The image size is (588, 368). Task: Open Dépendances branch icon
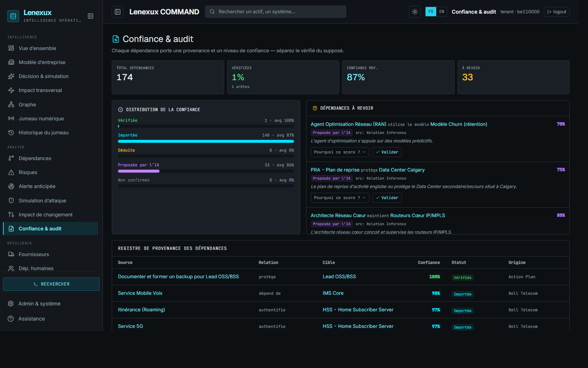click(x=11, y=158)
